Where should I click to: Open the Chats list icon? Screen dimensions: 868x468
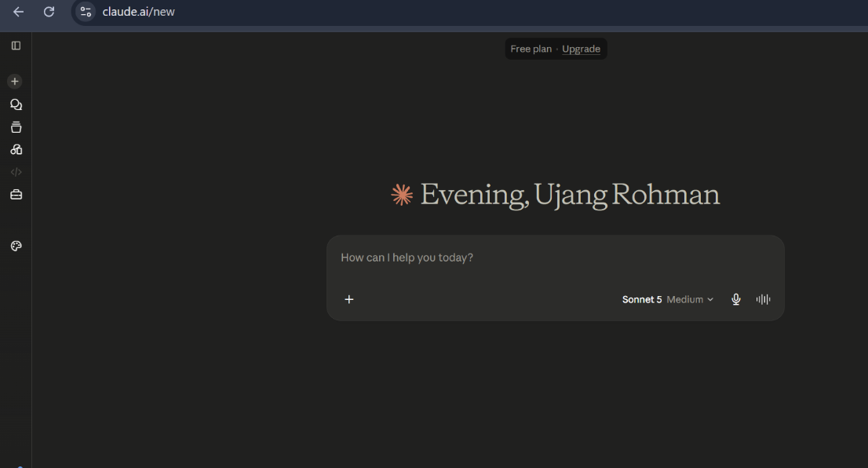16,104
